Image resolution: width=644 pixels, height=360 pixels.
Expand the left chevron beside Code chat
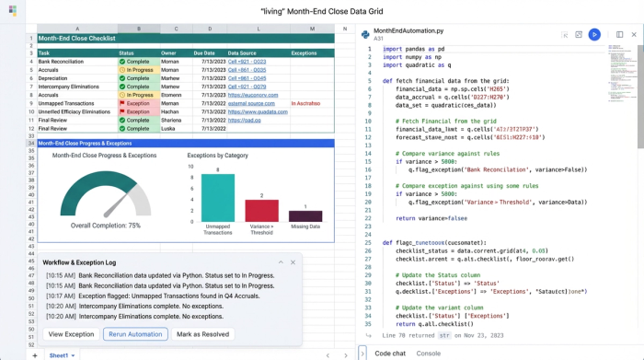tap(362, 354)
